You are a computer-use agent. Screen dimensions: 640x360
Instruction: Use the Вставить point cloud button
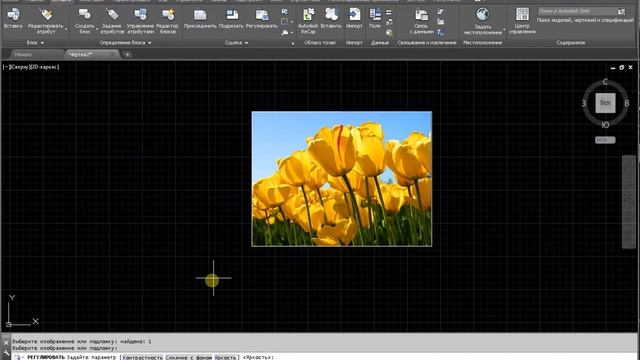331,18
